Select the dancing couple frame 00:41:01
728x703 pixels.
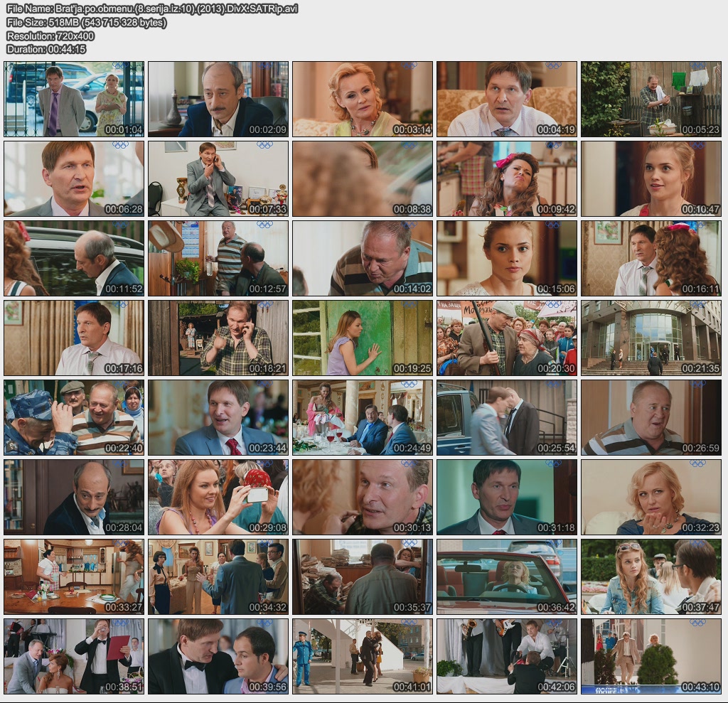[x=363, y=656]
